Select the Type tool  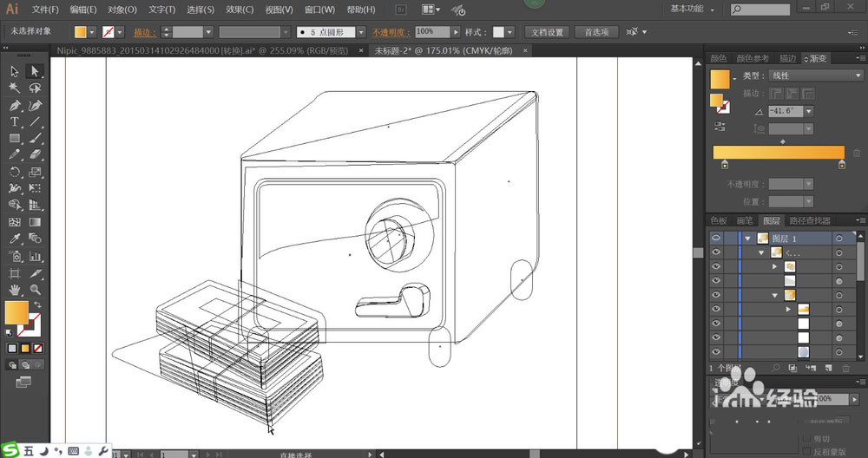(15, 121)
